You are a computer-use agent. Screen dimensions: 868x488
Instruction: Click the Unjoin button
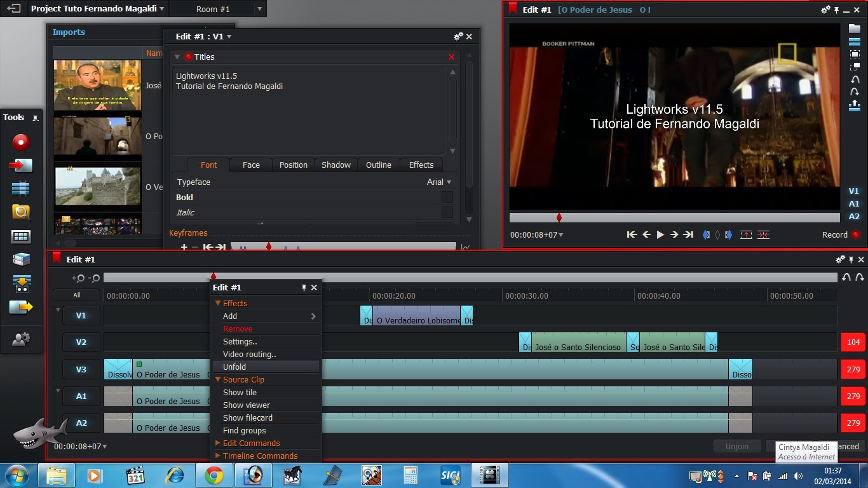coord(737,446)
